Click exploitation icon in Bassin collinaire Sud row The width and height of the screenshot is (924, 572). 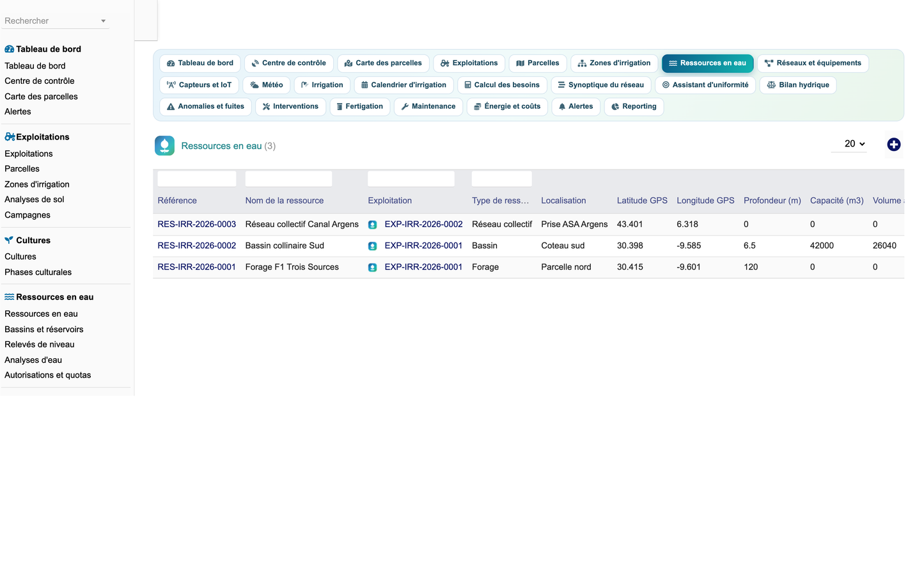[x=372, y=246]
